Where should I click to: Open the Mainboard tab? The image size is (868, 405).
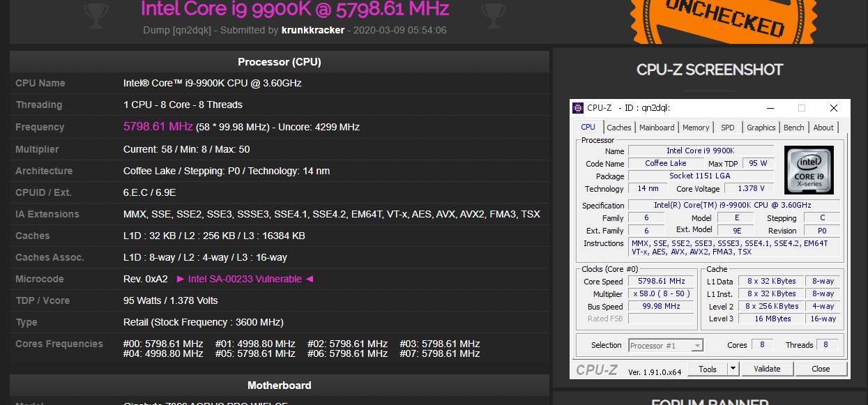coord(657,128)
